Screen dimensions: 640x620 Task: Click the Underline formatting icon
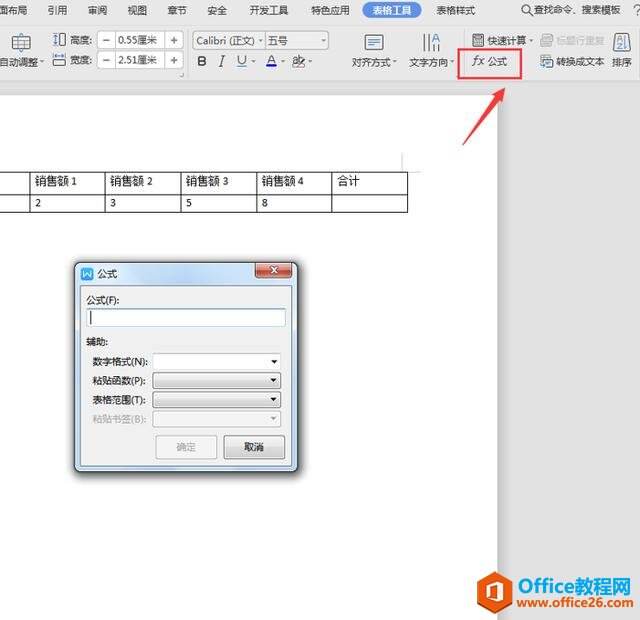coord(241,62)
